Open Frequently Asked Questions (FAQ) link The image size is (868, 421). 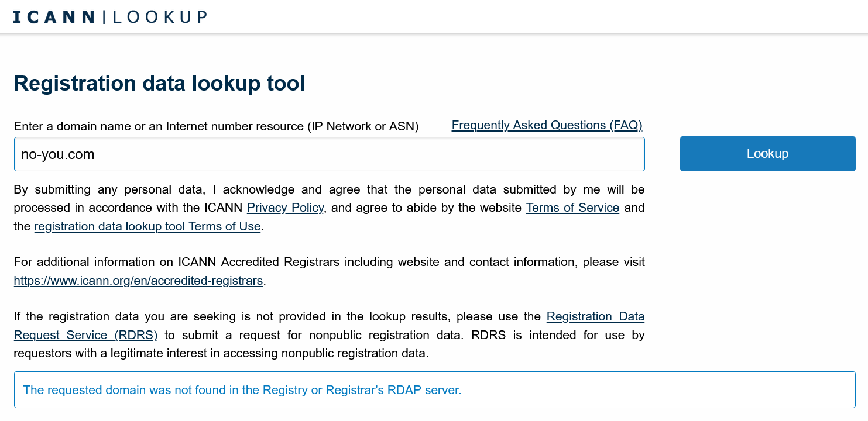pyautogui.click(x=547, y=125)
